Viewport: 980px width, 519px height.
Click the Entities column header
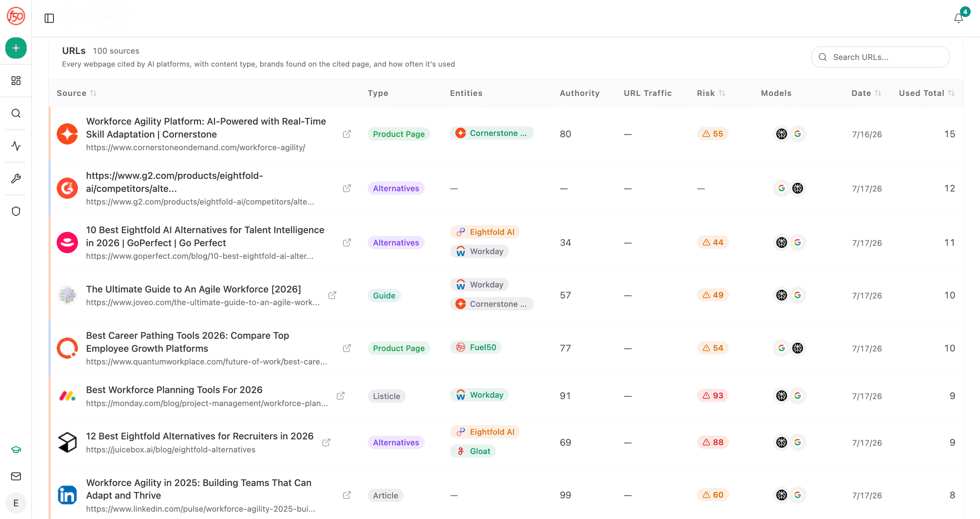click(466, 93)
